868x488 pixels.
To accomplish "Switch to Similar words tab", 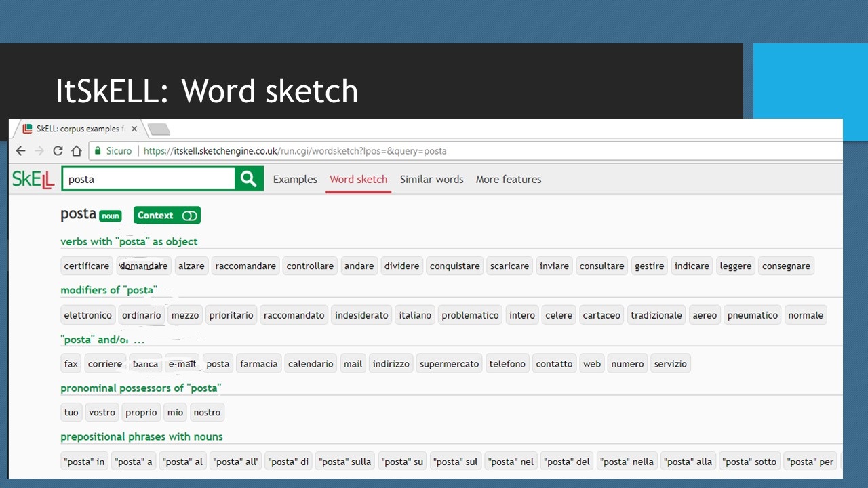I will 431,180.
